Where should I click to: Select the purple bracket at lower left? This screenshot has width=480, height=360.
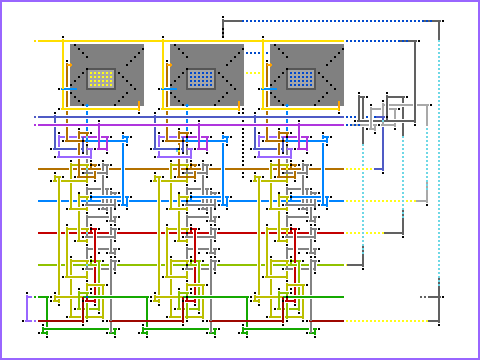point(30,309)
